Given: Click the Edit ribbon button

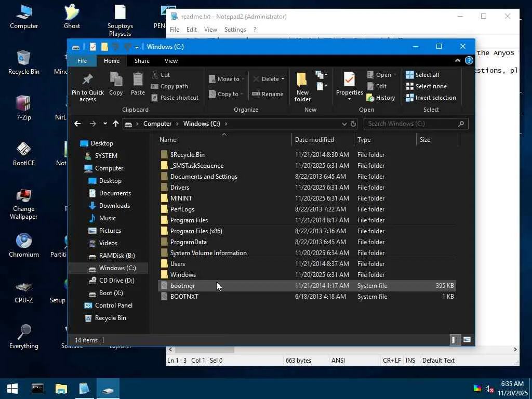Looking at the screenshot, I should (x=377, y=87).
